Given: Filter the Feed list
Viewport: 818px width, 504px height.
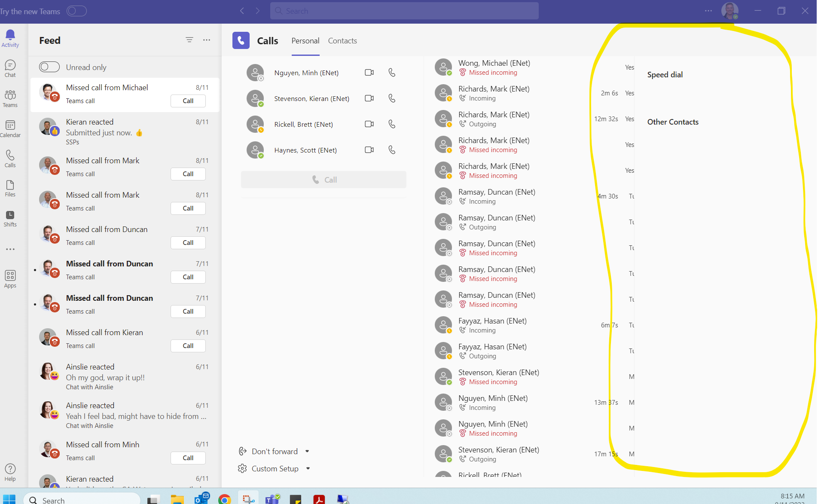Looking at the screenshot, I should click(x=189, y=40).
